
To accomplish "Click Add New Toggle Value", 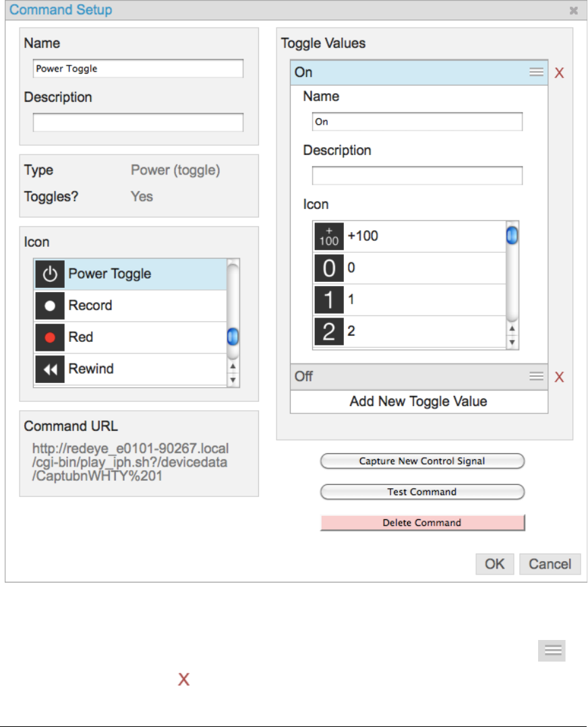I will (419, 401).
